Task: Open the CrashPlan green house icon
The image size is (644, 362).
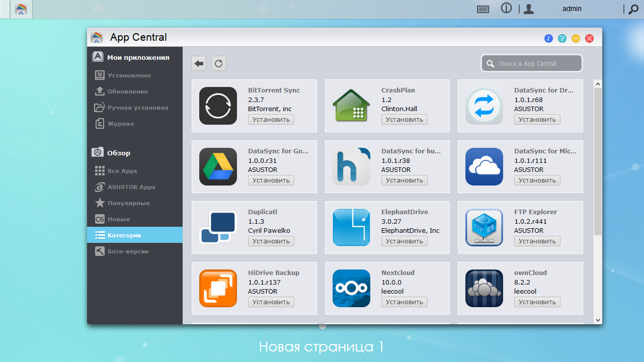Action: (351, 106)
